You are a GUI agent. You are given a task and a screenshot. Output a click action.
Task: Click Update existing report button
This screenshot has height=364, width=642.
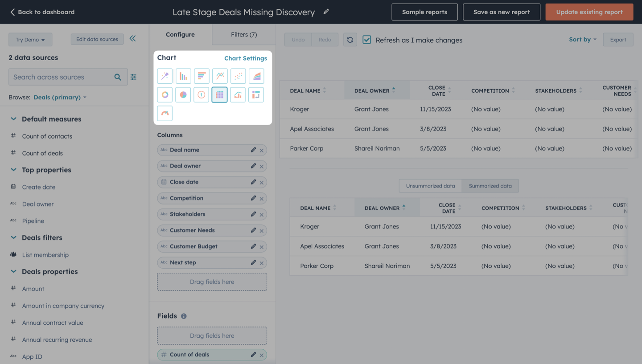click(x=589, y=12)
